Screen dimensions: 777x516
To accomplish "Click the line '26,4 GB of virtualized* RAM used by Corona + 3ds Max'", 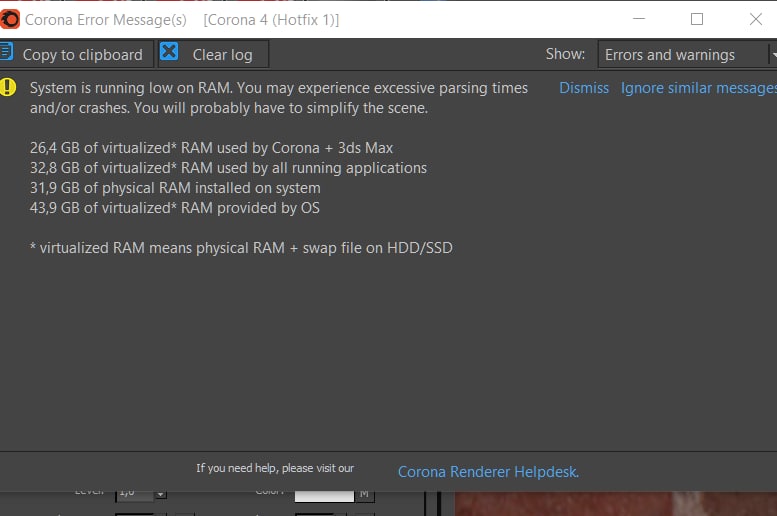I will 211,148.
